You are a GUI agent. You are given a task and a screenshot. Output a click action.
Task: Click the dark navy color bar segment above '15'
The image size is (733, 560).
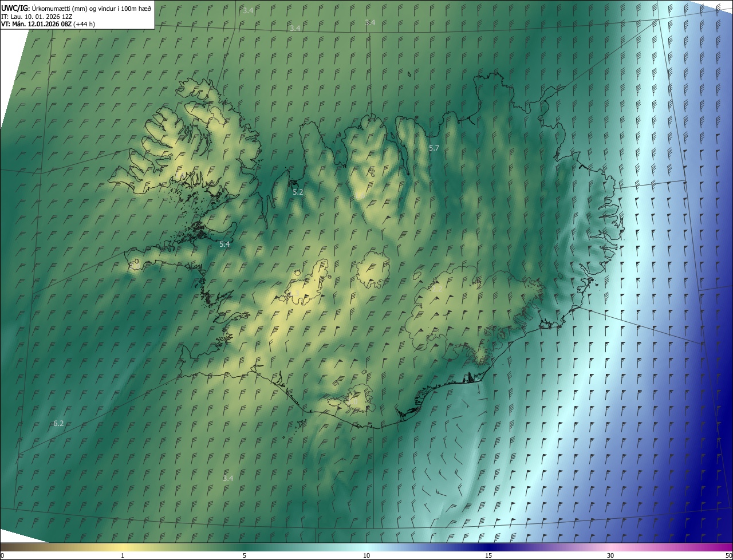pyautogui.click(x=488, y=547)
